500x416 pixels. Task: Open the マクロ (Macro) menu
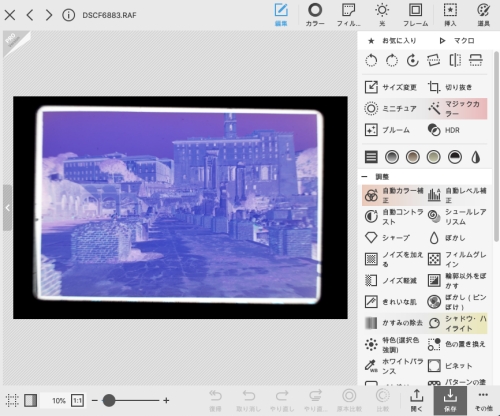(x=457, y=41)
